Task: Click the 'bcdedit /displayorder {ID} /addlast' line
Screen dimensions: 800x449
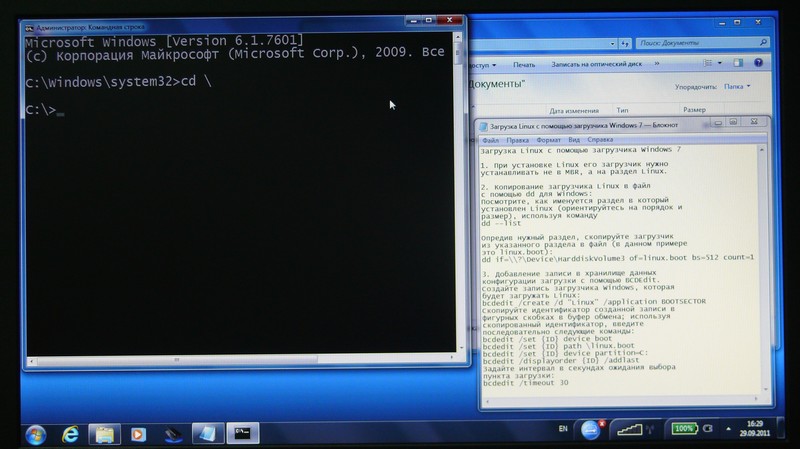Action: pyautogui.click(x=561, y=360)
